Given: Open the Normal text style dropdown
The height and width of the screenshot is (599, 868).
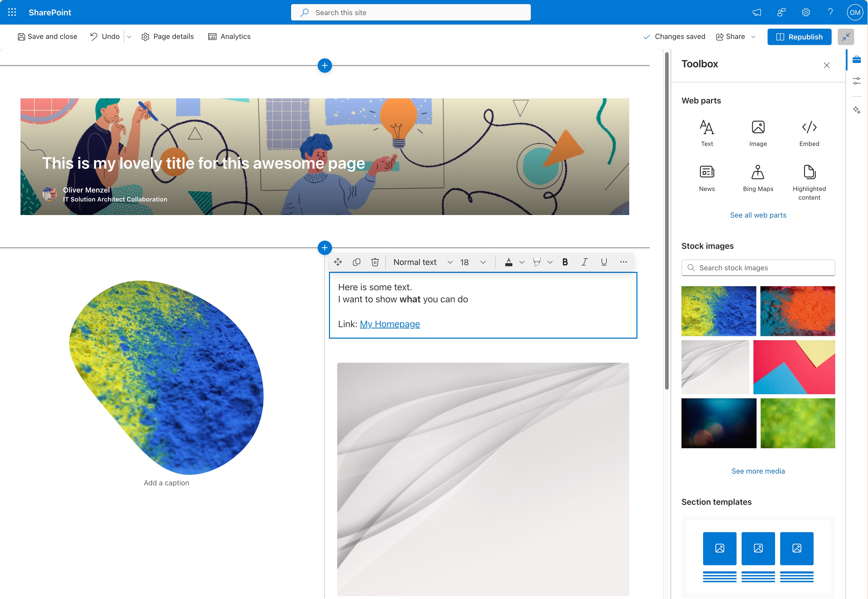Looking at the screenshot, I should tap(422, 262).
